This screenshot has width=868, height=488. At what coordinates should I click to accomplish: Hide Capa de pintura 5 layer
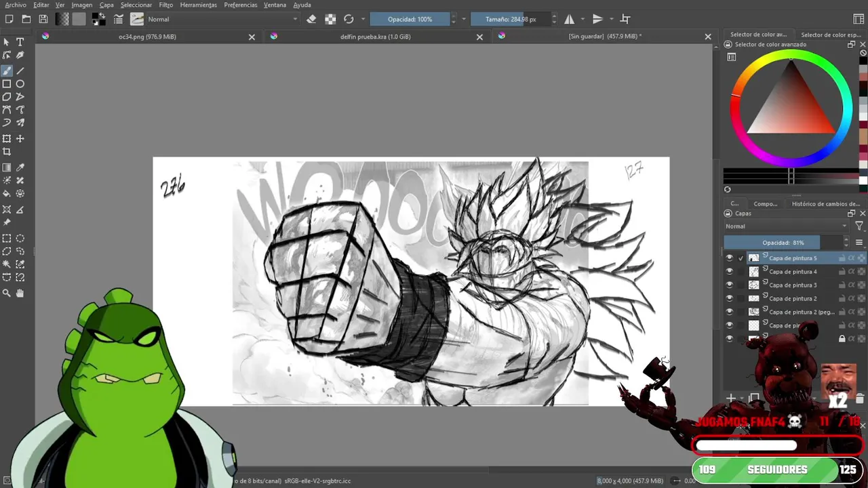[x=730, y=258]
